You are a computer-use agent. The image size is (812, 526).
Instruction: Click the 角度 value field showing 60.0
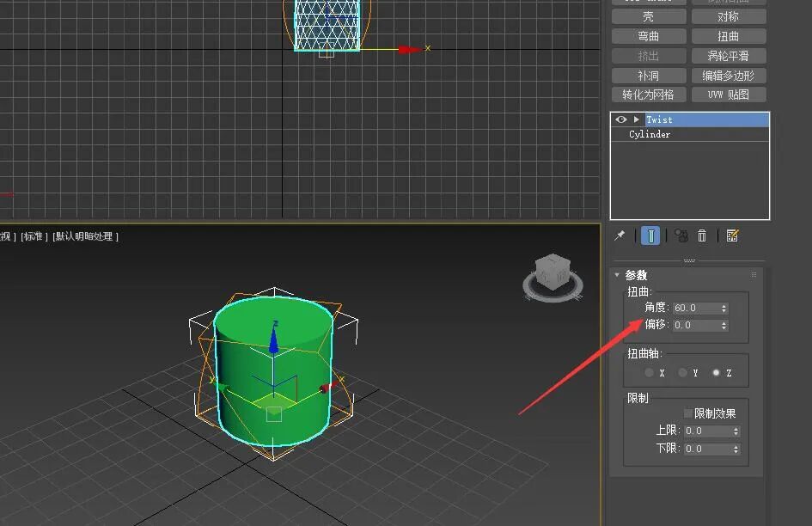tap(696, 308)
